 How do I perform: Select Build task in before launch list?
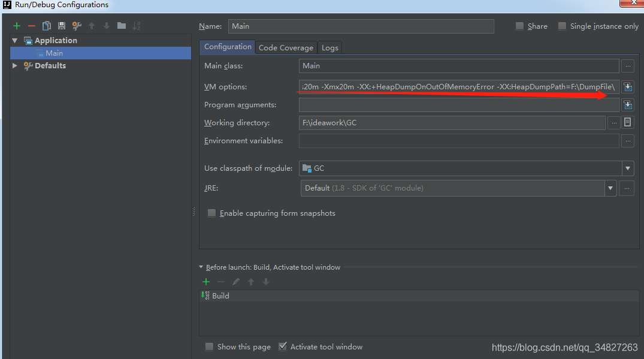point(419,295)
